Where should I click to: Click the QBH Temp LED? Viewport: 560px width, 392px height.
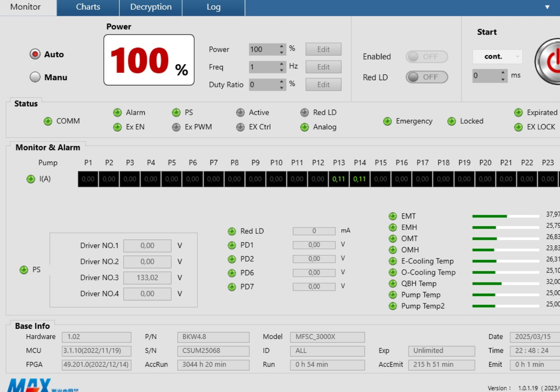pos(393,284)
